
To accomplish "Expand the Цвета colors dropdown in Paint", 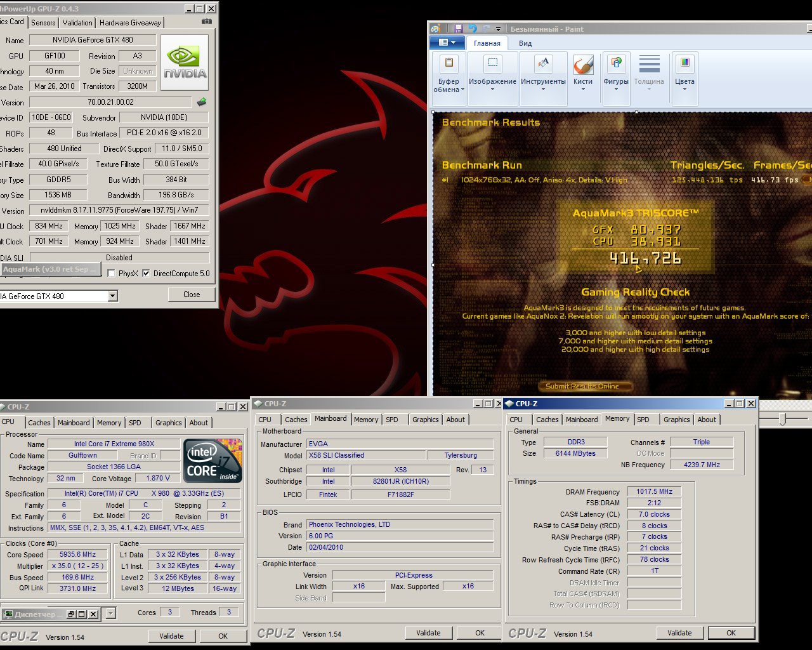I will pyautogui.click(x=684, y=90).
